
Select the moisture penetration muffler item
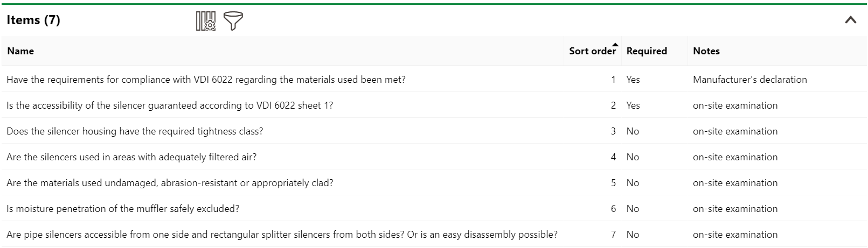pyautogui.click(x=123, y=209)
